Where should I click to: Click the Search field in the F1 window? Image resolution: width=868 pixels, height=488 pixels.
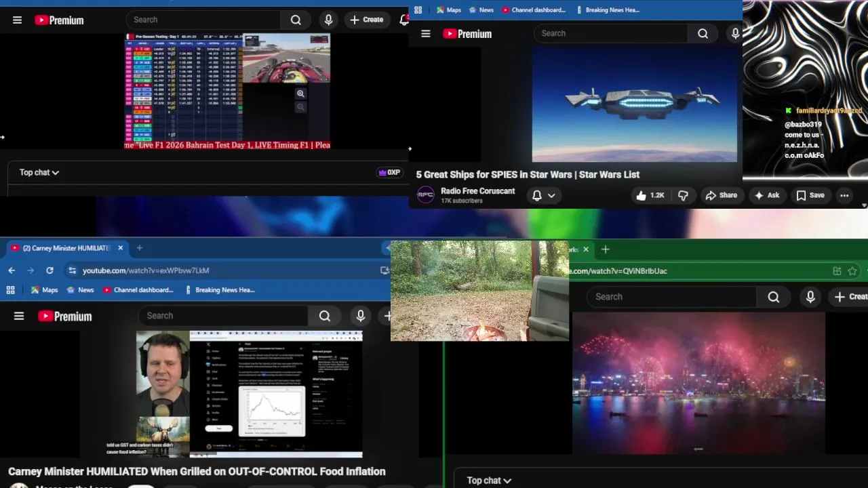(205, 20)
